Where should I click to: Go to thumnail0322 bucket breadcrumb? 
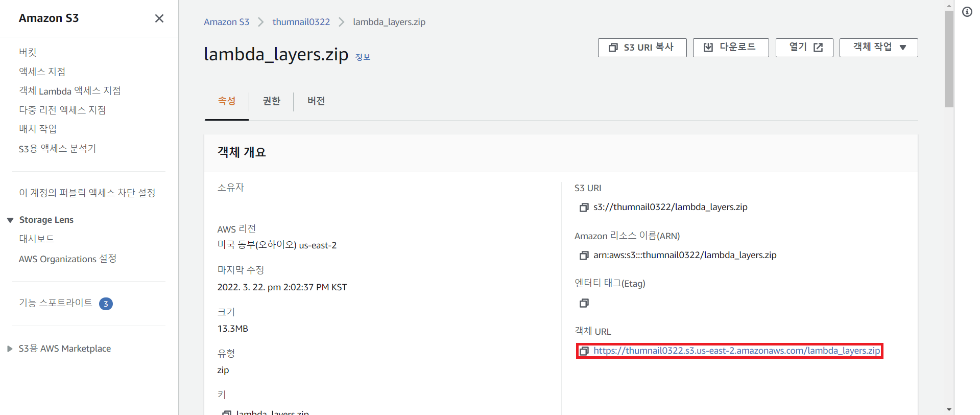301,22
